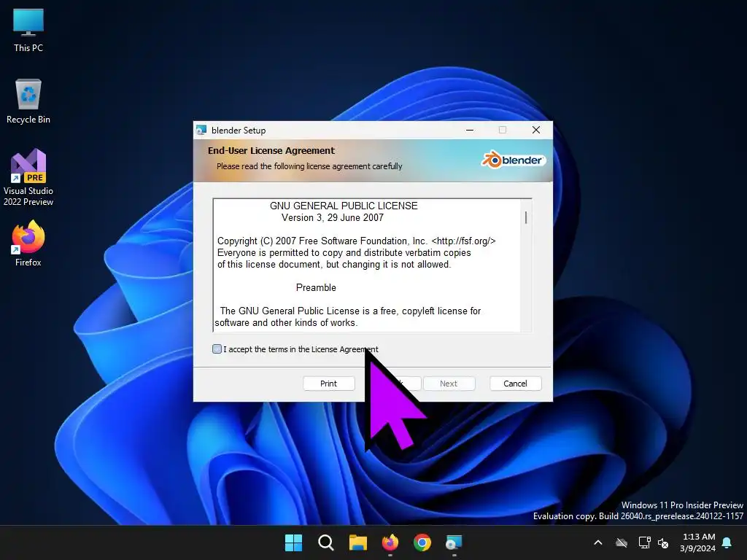Open the notifications bell icon

(x=727, y=542)
